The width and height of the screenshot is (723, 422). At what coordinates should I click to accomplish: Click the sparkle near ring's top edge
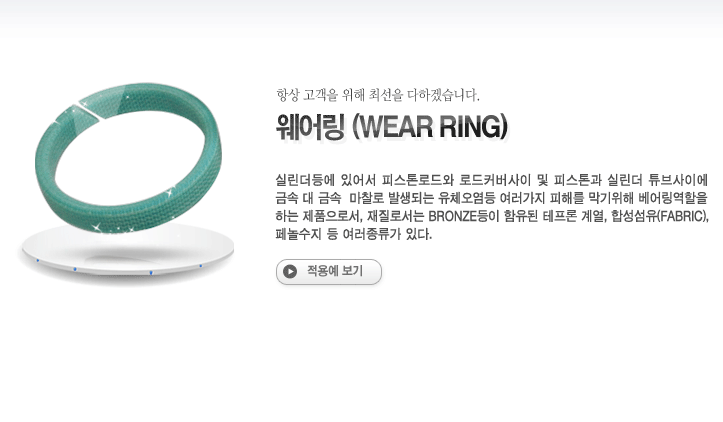click(x=127, y=97)
